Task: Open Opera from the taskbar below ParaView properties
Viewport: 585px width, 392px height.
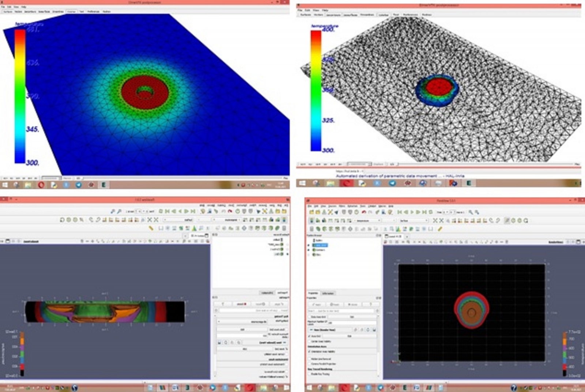Action: click(x=344, y=388)
